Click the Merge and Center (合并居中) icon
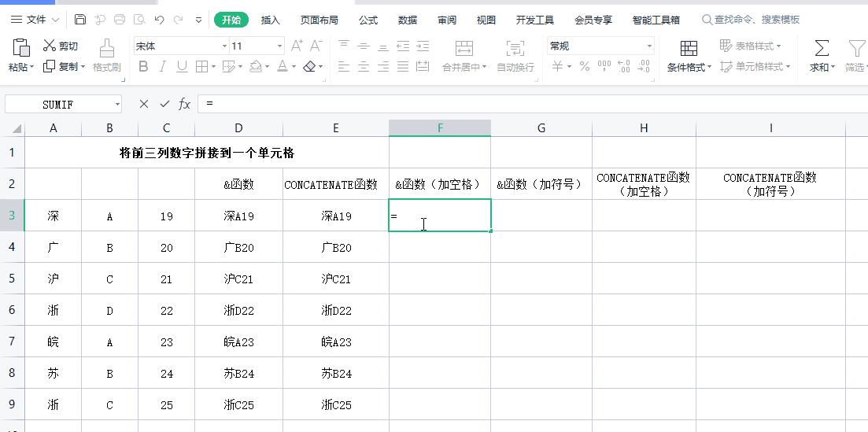 pos(464,48)
